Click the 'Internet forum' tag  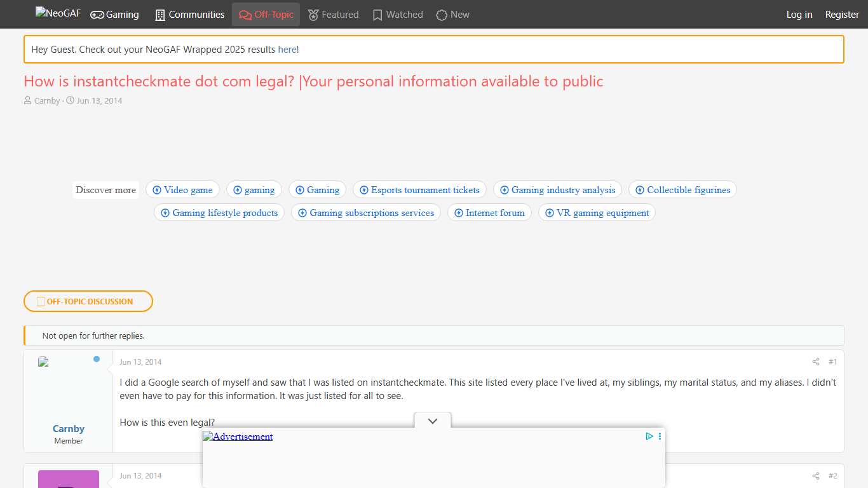[489, 212]
